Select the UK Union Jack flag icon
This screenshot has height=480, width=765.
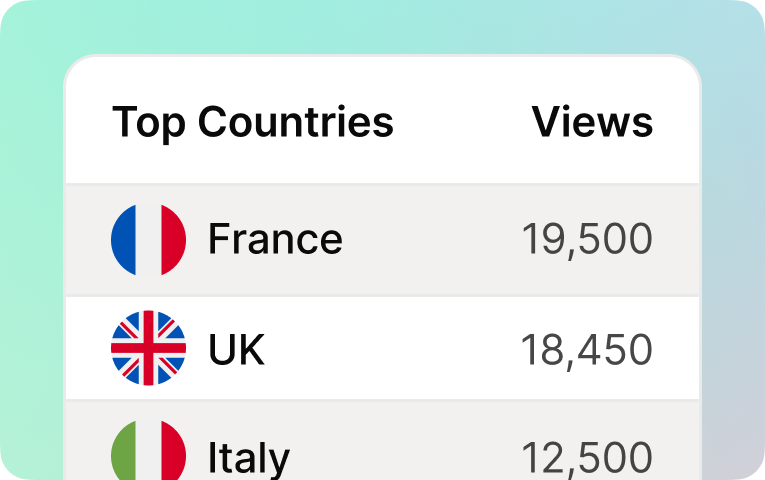(148, 348)
